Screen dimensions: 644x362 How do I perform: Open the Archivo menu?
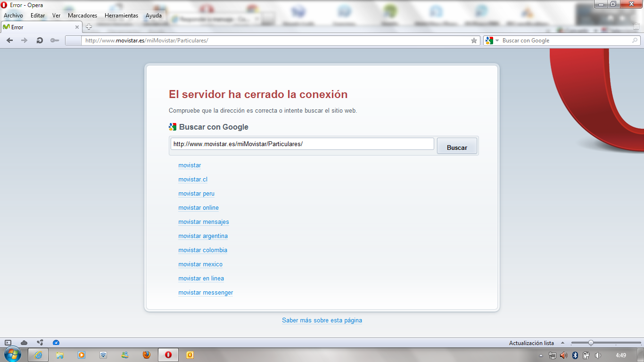click(13, 16)
